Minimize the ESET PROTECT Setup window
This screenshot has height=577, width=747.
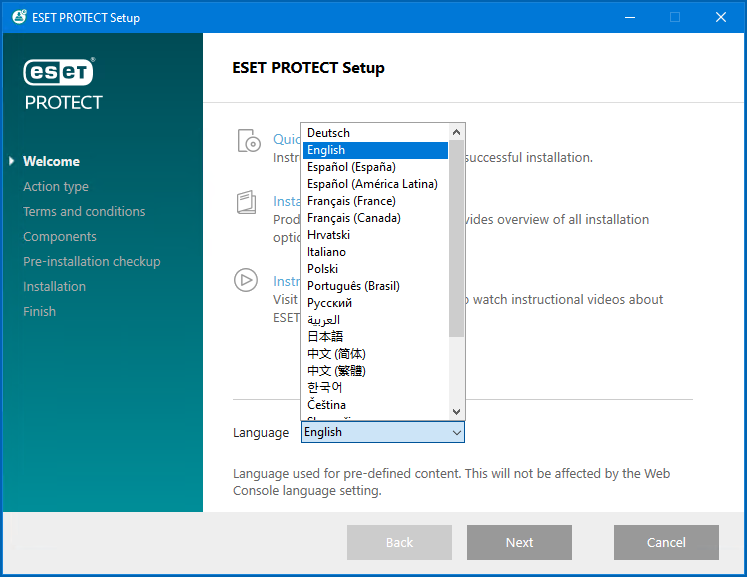click(630, 17)
